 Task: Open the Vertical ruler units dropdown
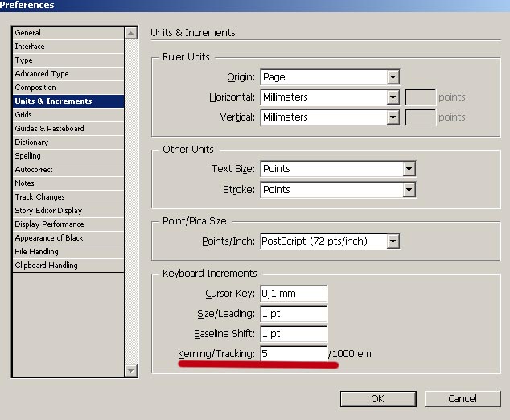click(330, 117)
